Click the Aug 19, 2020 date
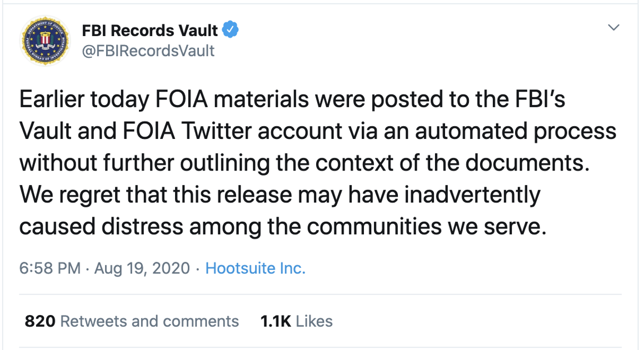Screen dimensions: 644x350 pyautogui.click(x=142, y=269)
